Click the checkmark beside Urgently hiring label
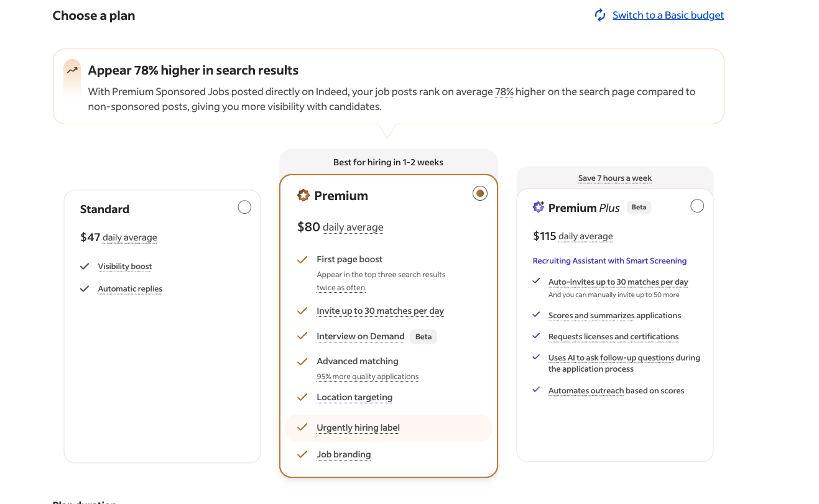Screen dimensions: 819x504 click(302, 428)
